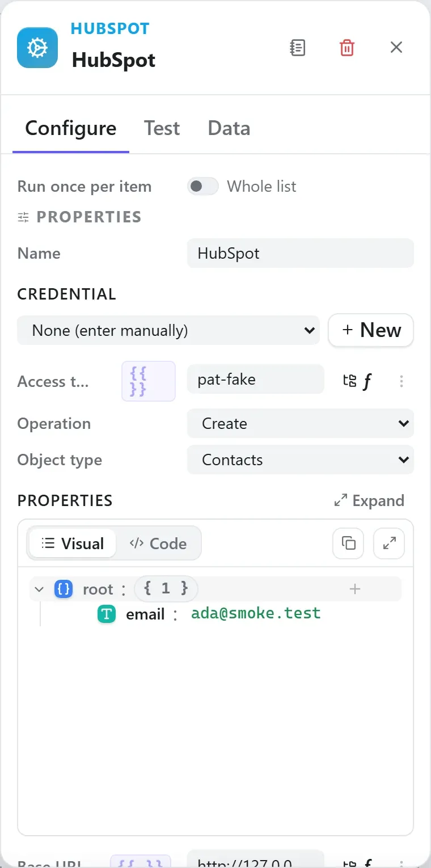
Task: Open data picker icon for Access token
Action: pyautogui.click(x=350, y=381)
